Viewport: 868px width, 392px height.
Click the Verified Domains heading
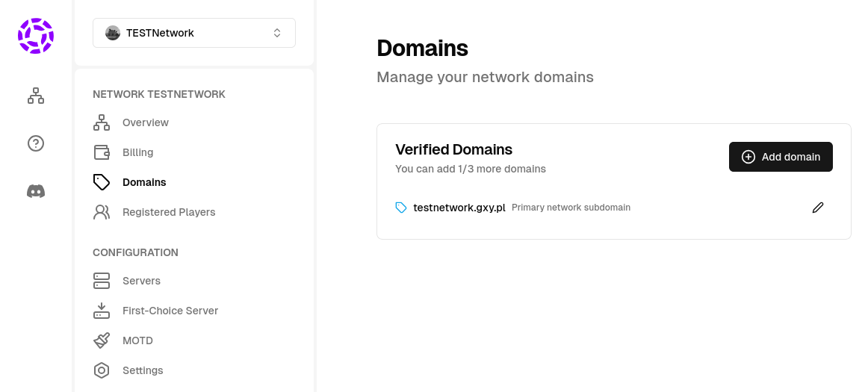[454, 149]
